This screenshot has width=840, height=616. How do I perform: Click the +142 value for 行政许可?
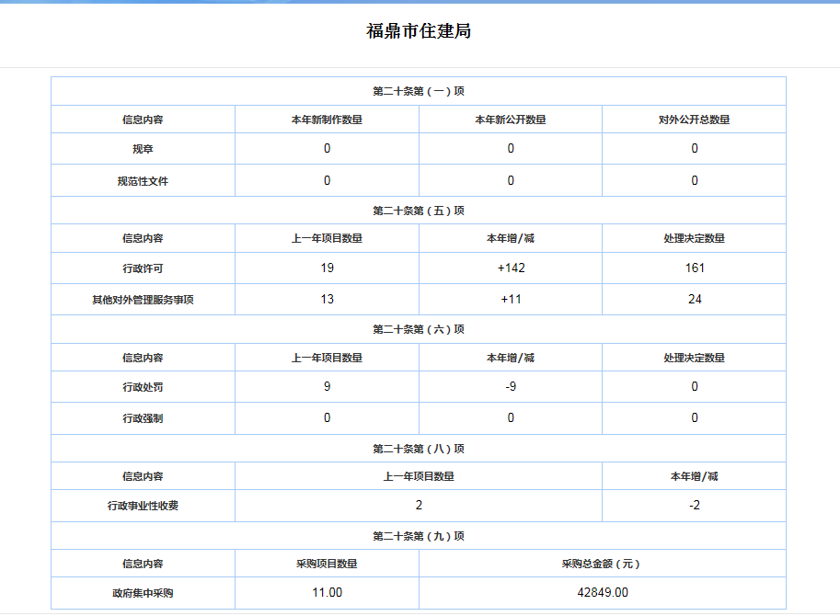click(511, 268)
